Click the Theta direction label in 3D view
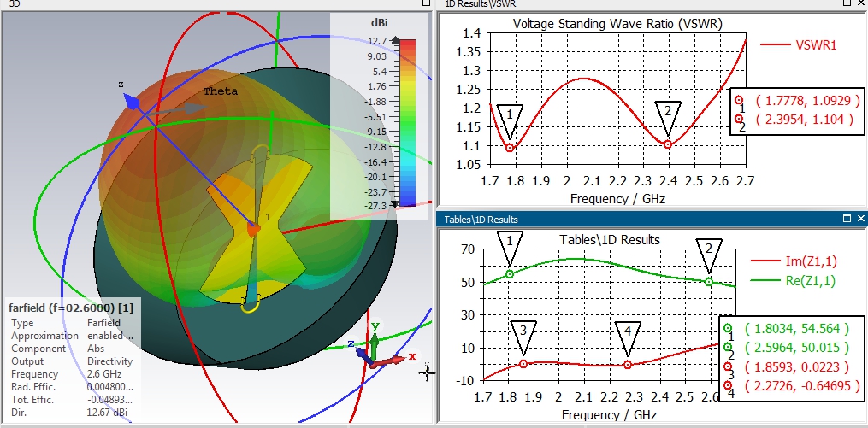Screen dimensions: 868x428 pyautogui.click(x=220, y=91)
